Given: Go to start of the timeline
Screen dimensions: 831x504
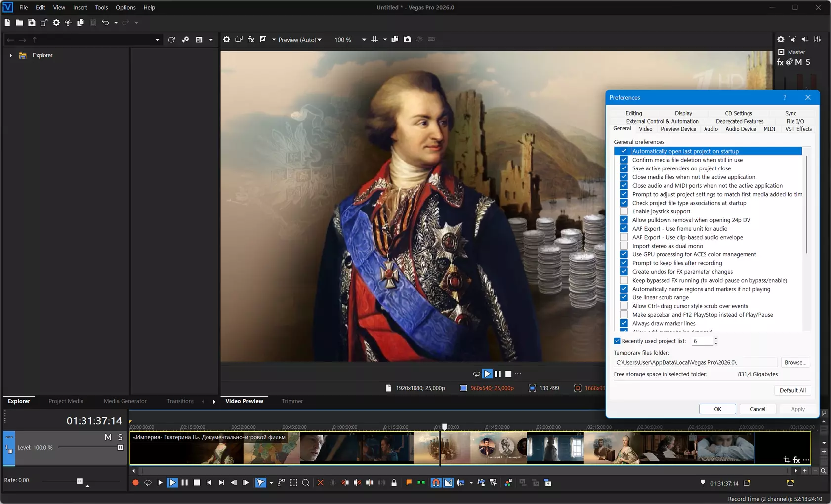Looking at the screenshot, I should (209, 483).
